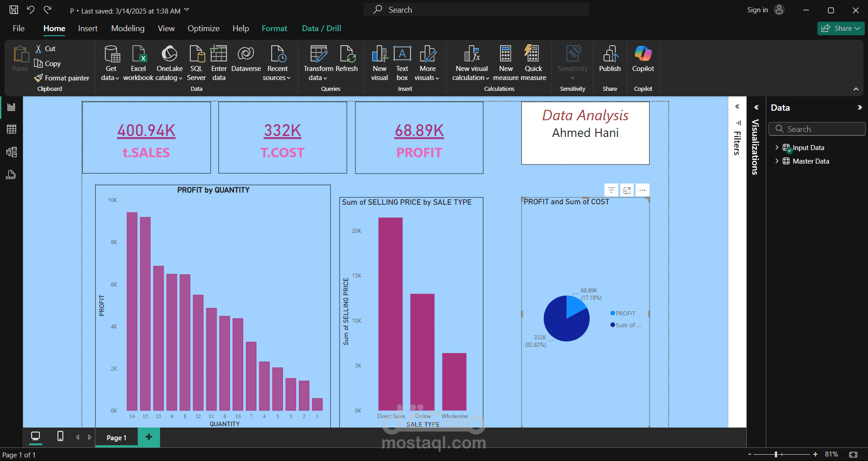Screen dimensions: 868x461
Task: Undo the last action
Action: click(x=30, y=9)
